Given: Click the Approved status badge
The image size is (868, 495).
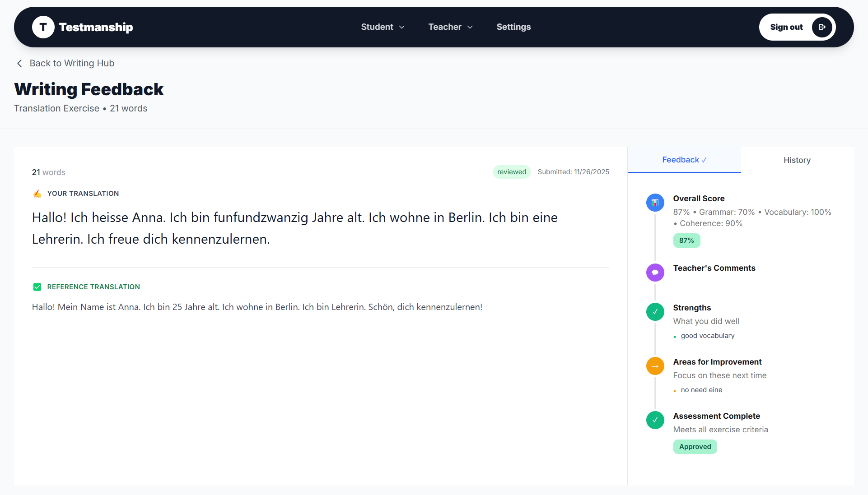Looking at the screenshot, I should point(695,447).
